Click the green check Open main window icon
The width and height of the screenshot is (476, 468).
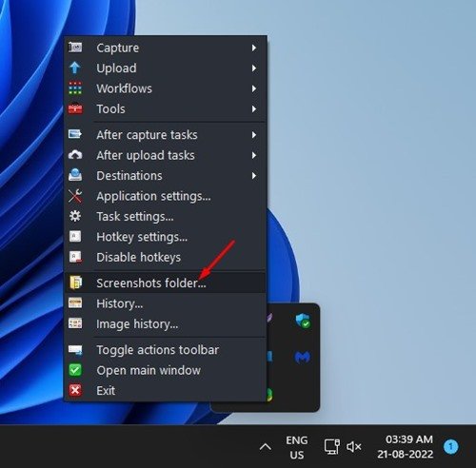point(75,370)
